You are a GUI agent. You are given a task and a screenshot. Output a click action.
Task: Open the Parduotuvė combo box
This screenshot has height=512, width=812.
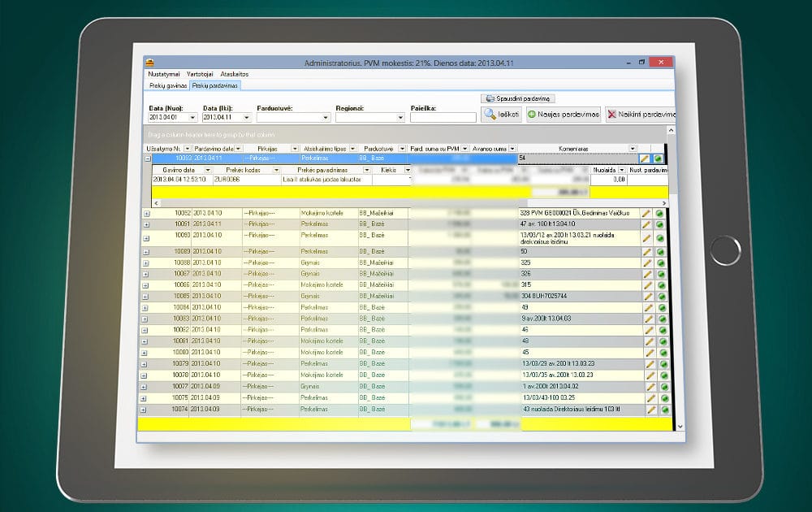coord(326,118)
